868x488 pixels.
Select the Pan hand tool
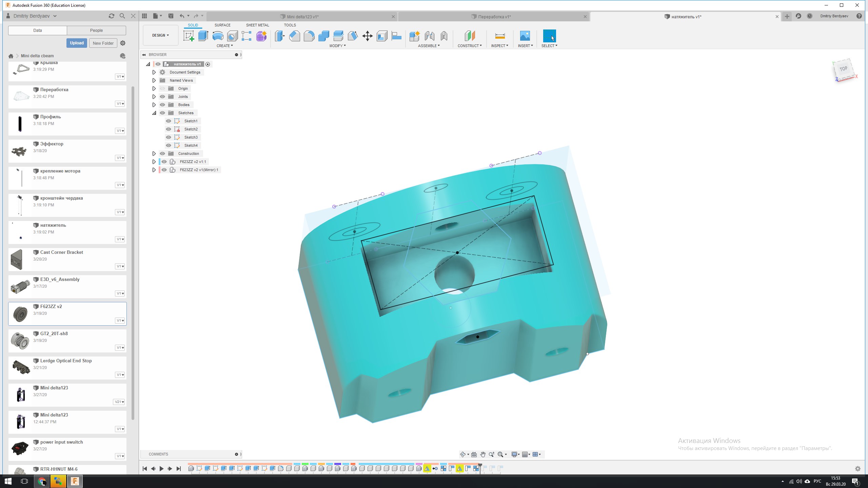tap(483, 454)
